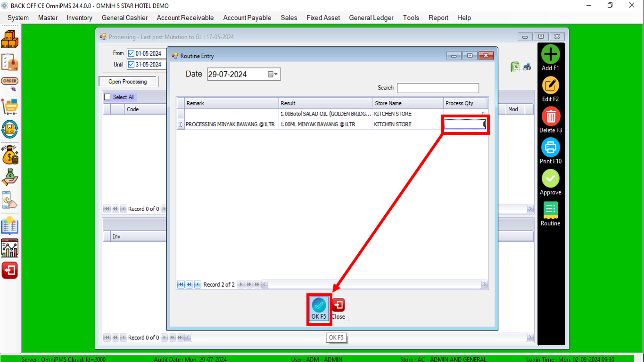Sort by the Process Qty column header
Viewport: 644px width, 362px height.
[465, 103]
